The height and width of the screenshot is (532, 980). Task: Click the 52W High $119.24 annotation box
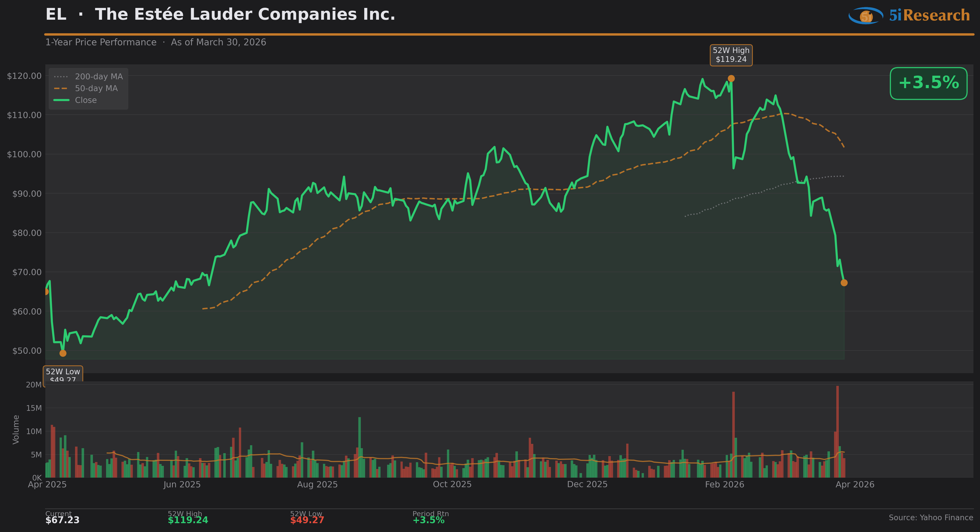731,55
